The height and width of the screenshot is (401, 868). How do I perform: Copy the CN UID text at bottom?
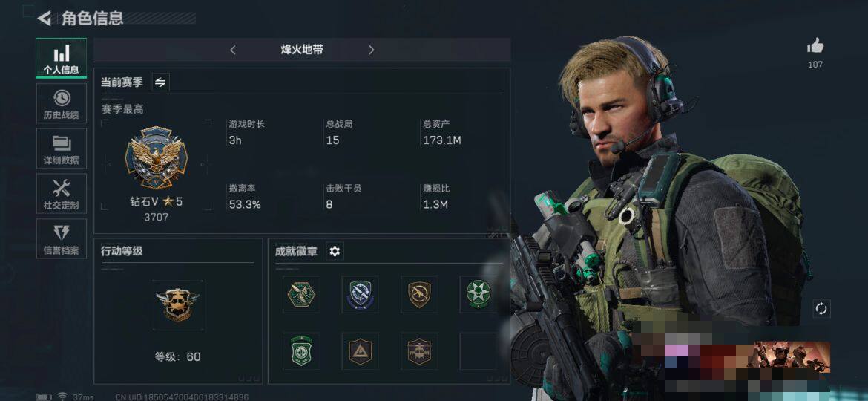(182, 397)
